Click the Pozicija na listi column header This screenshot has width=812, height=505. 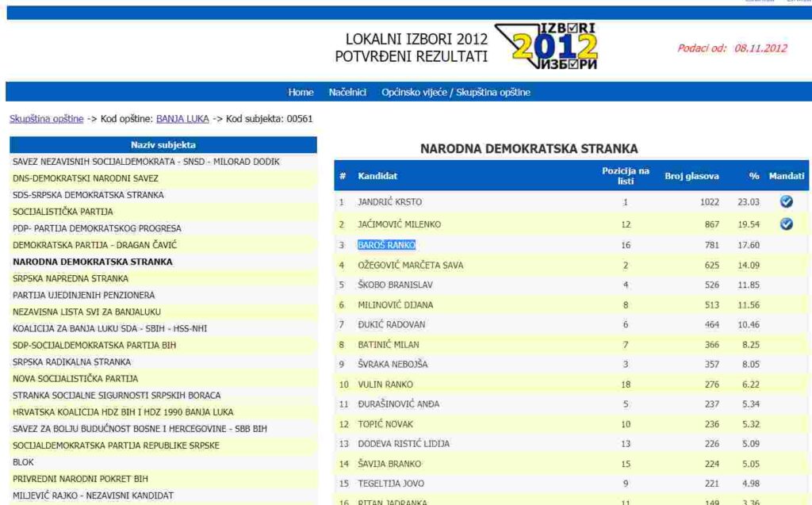click(625, 176)
